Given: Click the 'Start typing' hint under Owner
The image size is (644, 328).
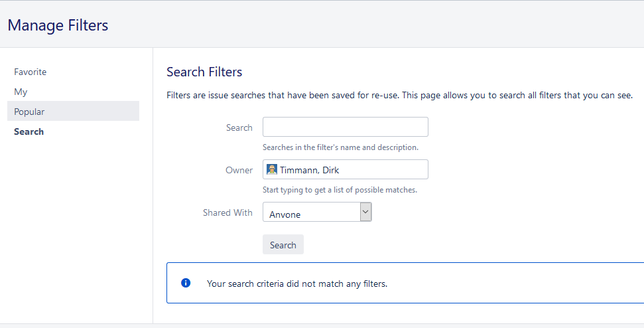Looking at the screenshot, I should click(x=340, y=190).
